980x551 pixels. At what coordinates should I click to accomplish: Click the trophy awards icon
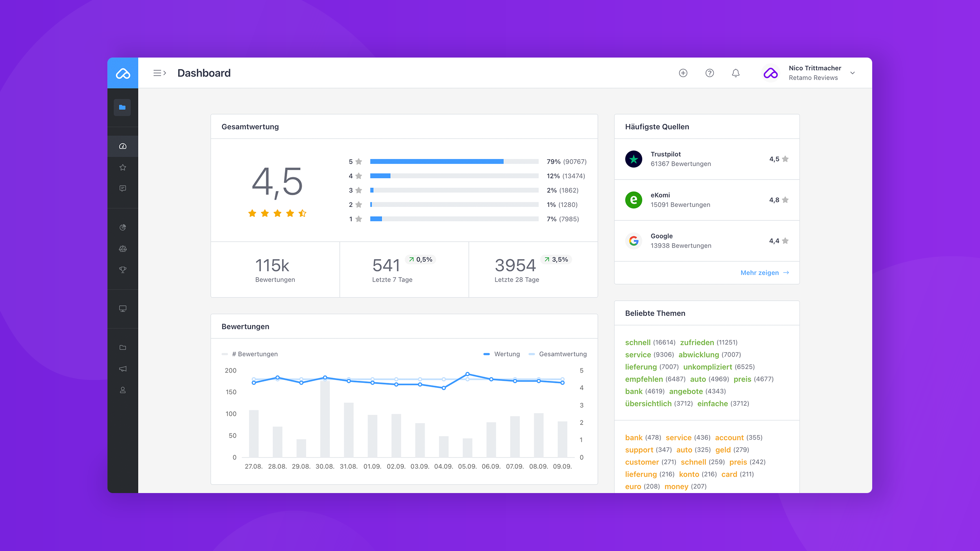(x=122, y=269)
